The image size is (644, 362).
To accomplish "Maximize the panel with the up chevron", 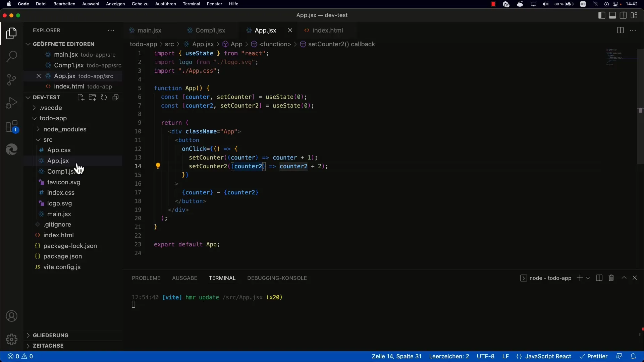I will click(624, 278).
